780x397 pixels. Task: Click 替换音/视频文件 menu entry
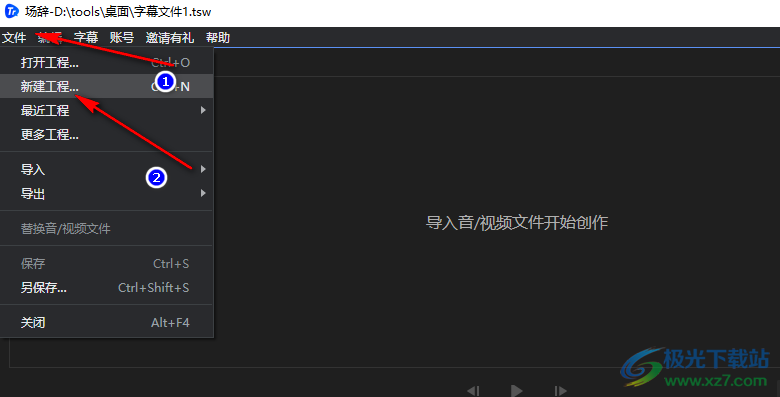pos(106,229)
